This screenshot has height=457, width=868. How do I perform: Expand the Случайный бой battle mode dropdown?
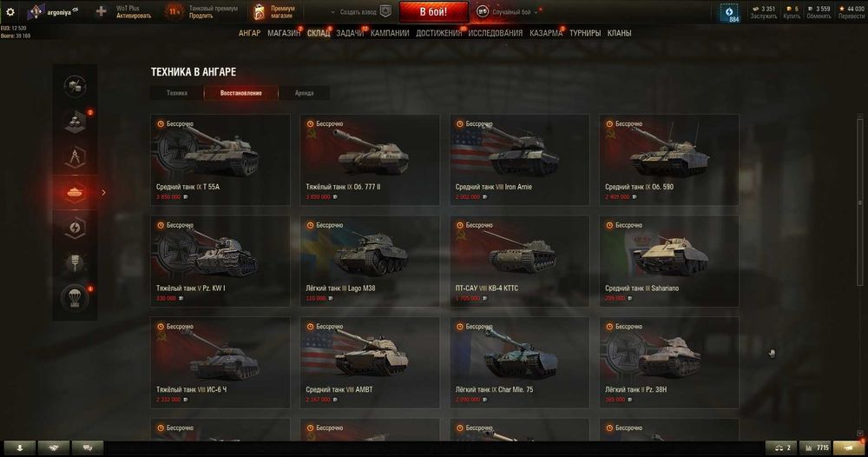click(508, 11)
